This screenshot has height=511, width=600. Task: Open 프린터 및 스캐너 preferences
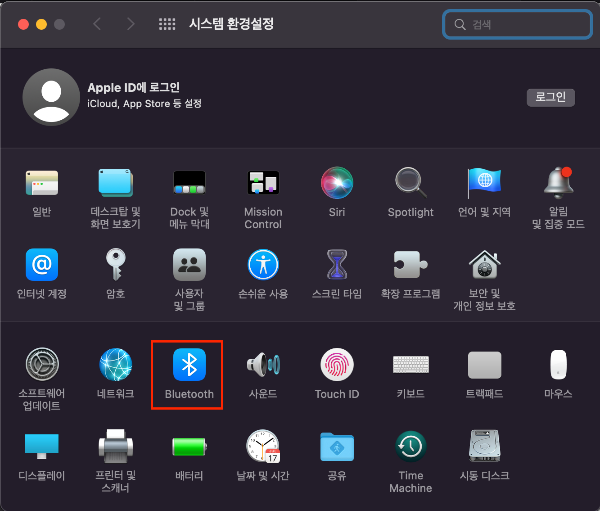coord(116,446)
